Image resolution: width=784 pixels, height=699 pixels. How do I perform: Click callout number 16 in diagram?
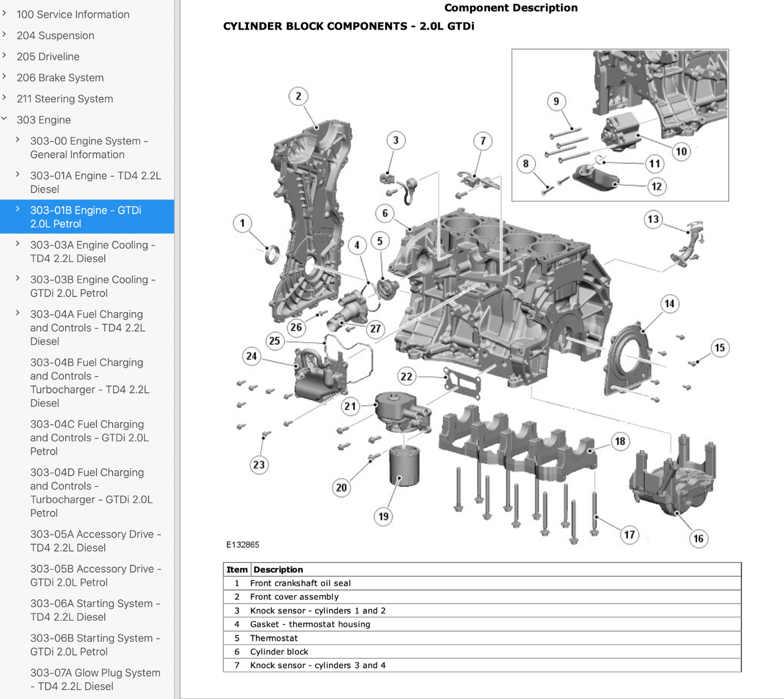698,538
